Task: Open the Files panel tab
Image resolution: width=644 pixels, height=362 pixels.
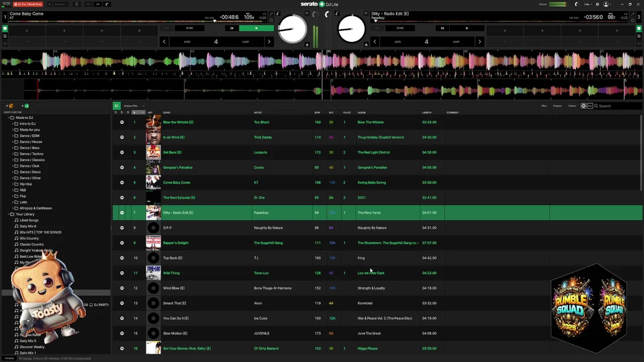Action: pyautogui.click(x=544, y=106)
